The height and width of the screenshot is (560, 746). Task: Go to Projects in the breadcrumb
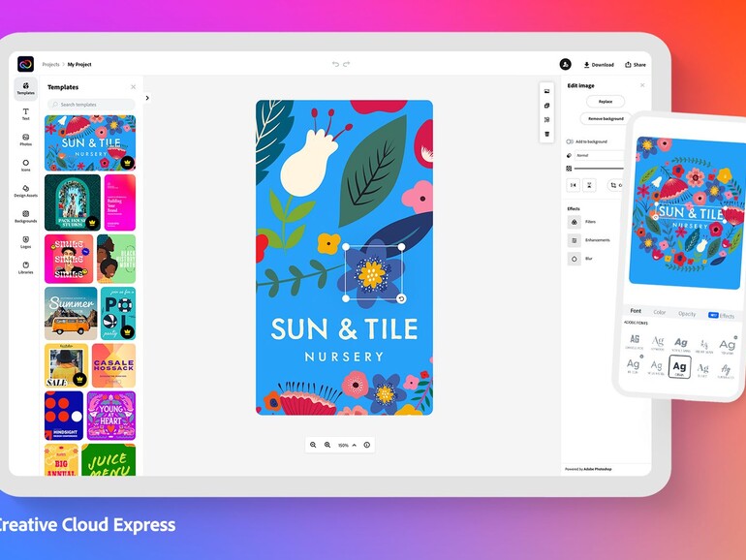click(x=51, y=64)
